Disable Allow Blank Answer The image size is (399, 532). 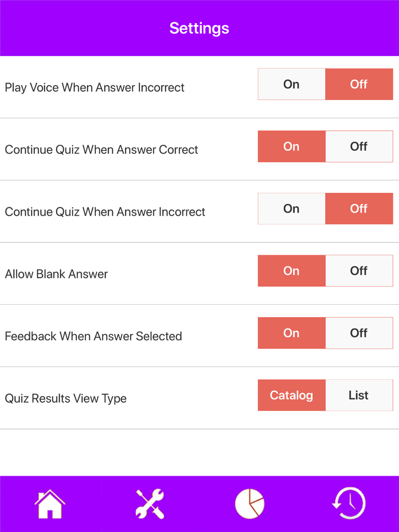359,271
